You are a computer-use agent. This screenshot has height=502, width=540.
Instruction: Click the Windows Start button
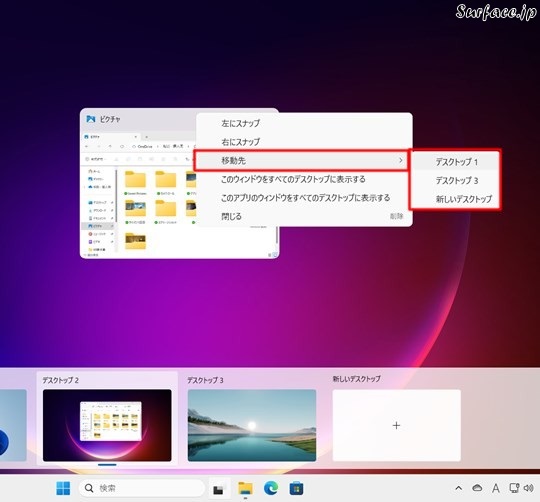coord(63,488)
